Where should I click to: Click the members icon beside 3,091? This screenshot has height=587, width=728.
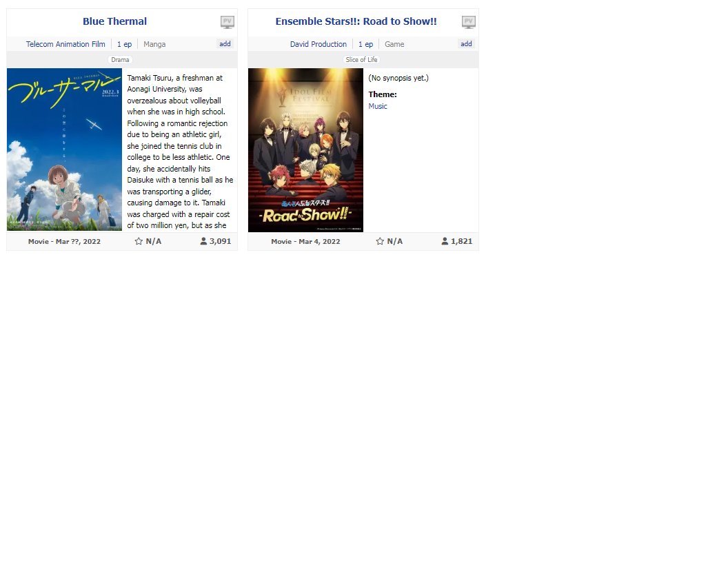click(x=203, y=242)
